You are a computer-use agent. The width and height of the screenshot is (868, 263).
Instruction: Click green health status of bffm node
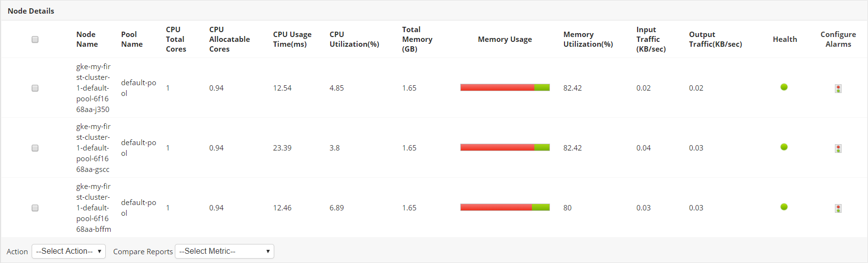[784, 207]
